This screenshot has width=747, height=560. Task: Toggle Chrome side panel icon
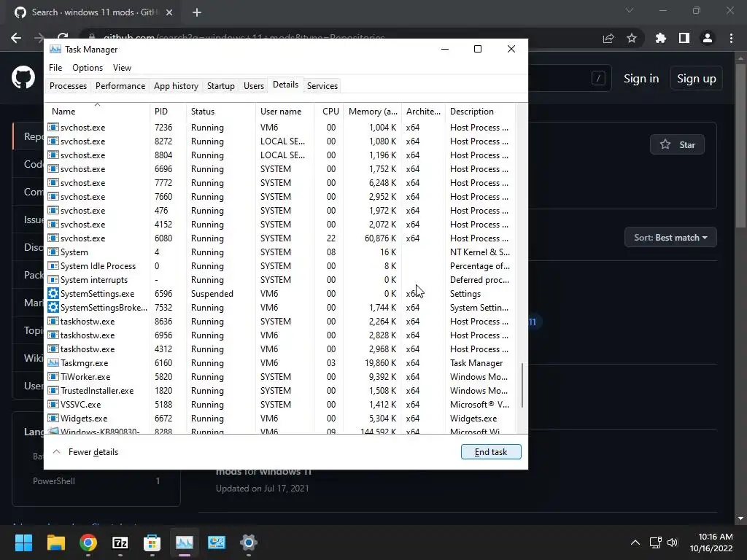(x=684, y=38)
